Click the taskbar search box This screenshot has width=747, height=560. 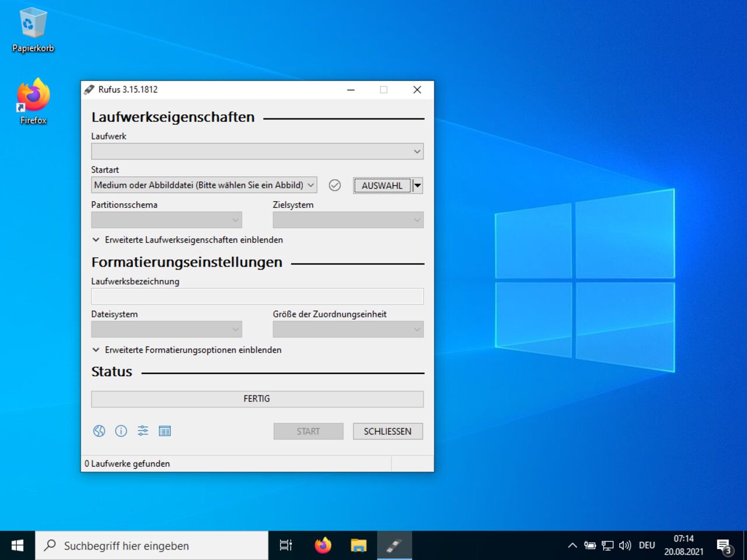152,545
